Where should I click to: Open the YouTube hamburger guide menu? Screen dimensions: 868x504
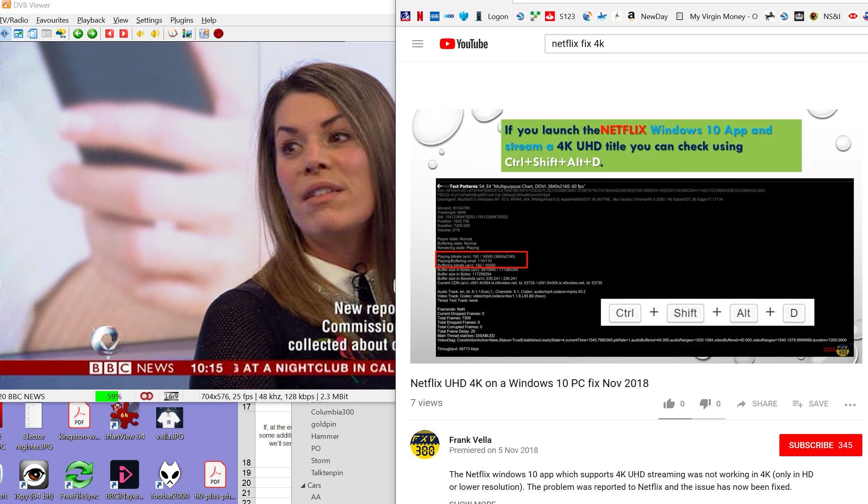418,44
